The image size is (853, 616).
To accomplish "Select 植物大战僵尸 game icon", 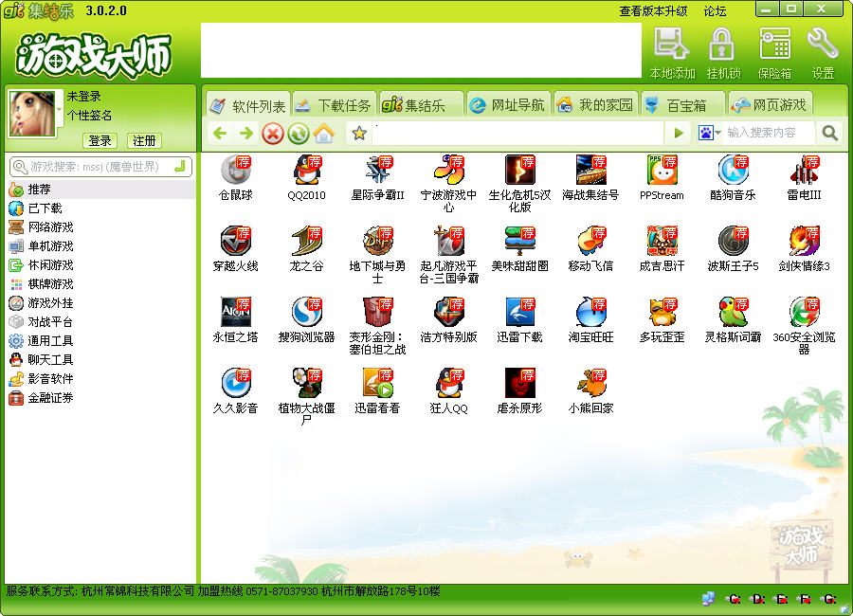I will 307,383.
